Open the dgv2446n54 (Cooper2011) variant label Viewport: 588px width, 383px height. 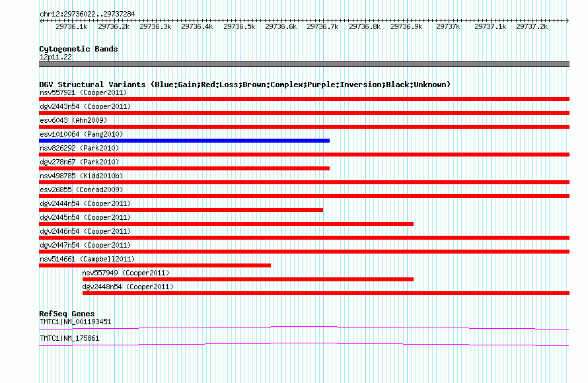[85, 231]
